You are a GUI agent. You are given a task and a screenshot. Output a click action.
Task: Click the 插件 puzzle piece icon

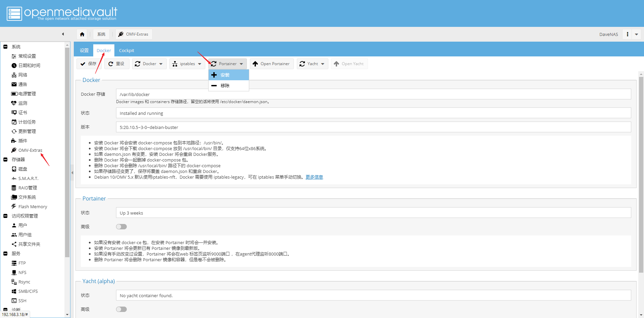(14, 141)
